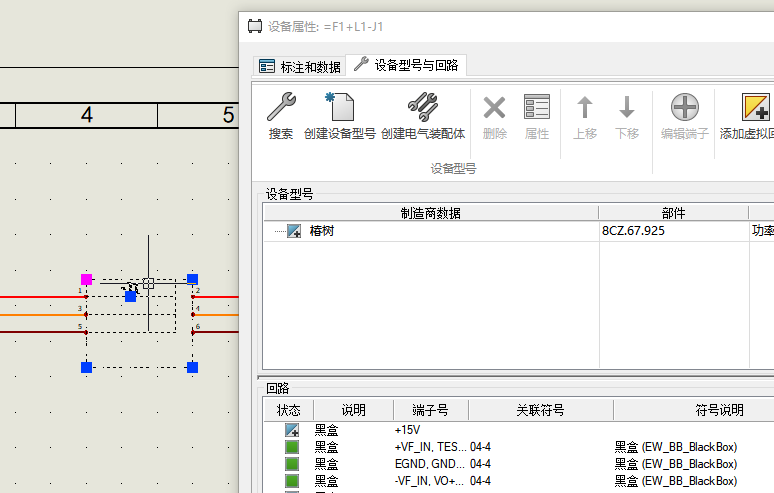Select terminal +VF_IN, TES... cell
This screenshot has height=493, width=774.
tap(430, 447)
